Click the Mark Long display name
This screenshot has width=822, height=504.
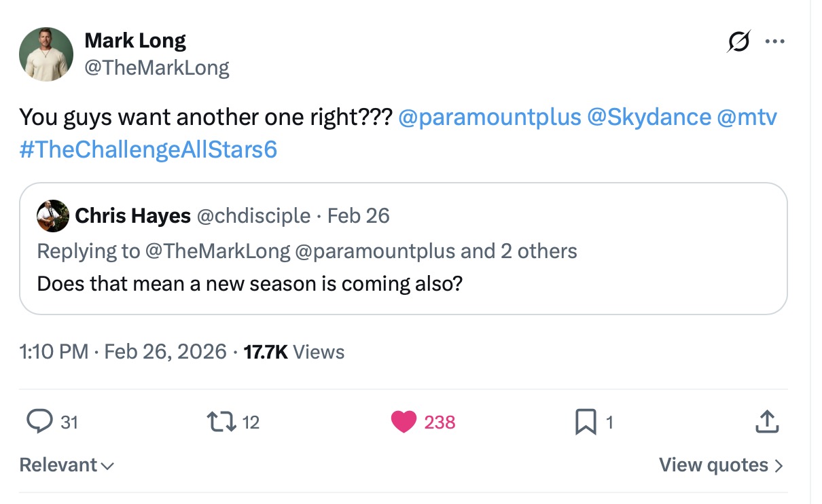(135, 41)
